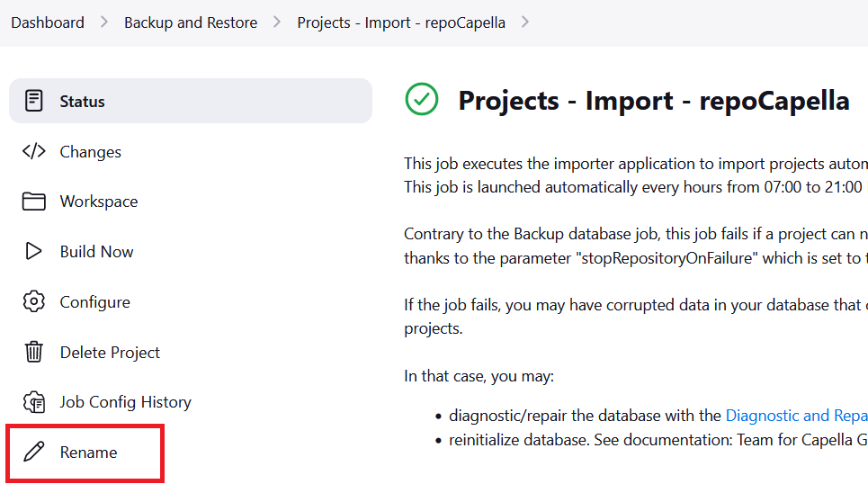Image resolution: width=868 pixels, height=493 pixels.
Task: Click the Build Now play icon
Action: click(34, 252)
